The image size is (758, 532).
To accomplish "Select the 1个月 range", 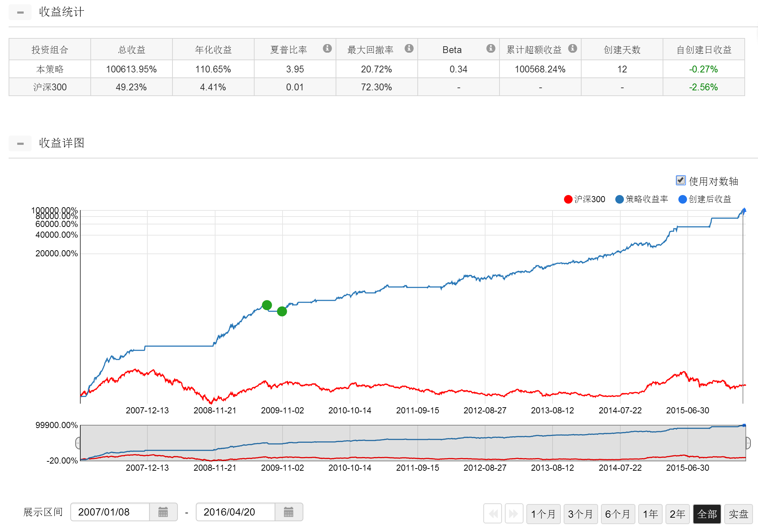I will (x=543, y=514).
